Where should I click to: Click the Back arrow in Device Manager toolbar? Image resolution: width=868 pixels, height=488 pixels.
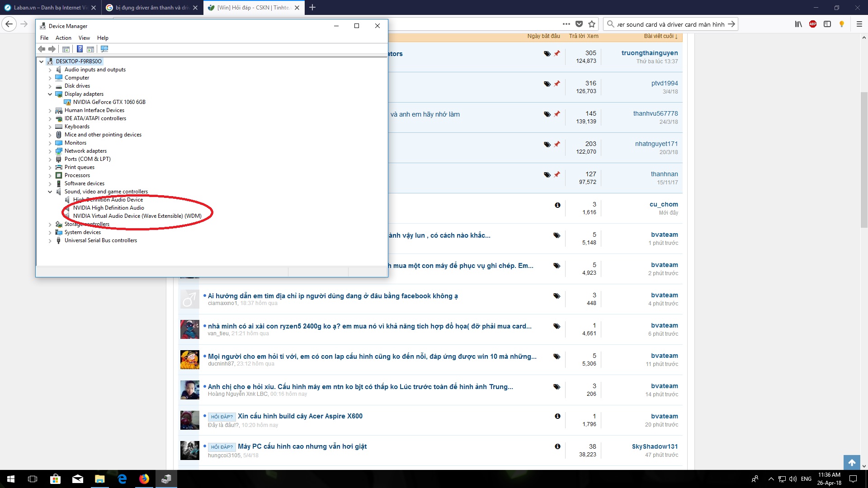(42, 49)
